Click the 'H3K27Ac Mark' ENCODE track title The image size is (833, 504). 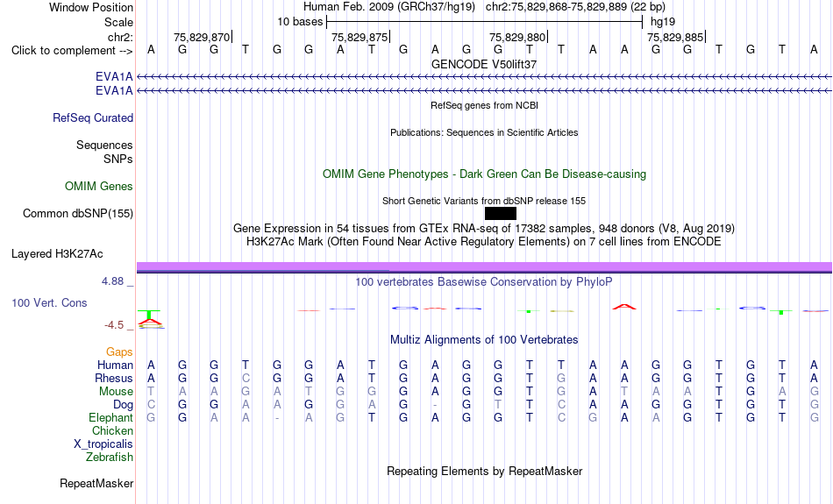pos(484,242)
